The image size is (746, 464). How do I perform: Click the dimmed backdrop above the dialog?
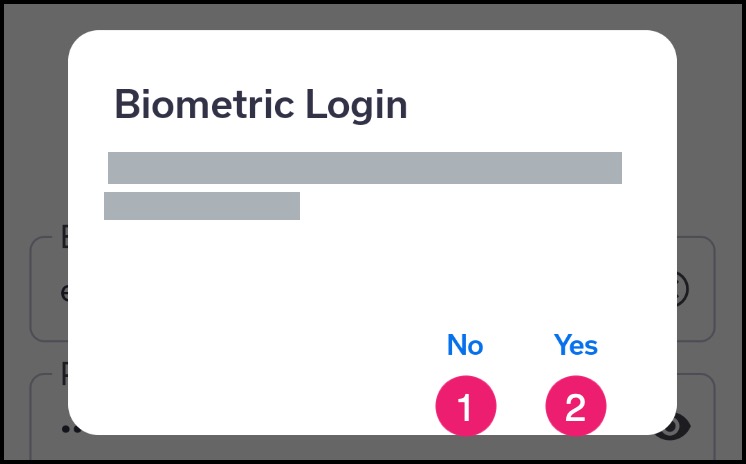coord(373,17)
